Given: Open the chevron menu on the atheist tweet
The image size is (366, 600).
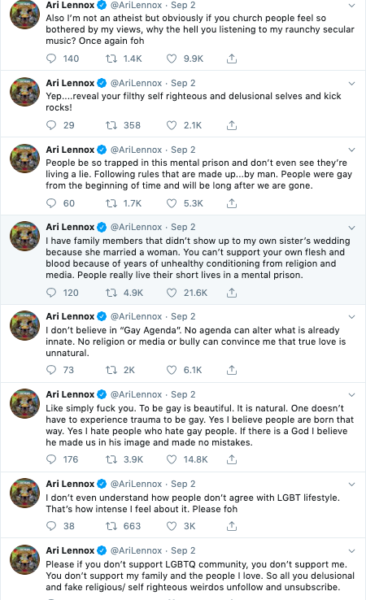Looking at the screenshot, I should pyautogui.click(x=351, y=5).
